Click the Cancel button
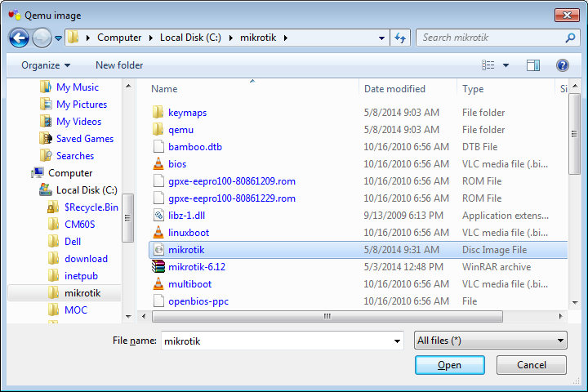This screenshot has height=392, width=588. tap(532, 365)
